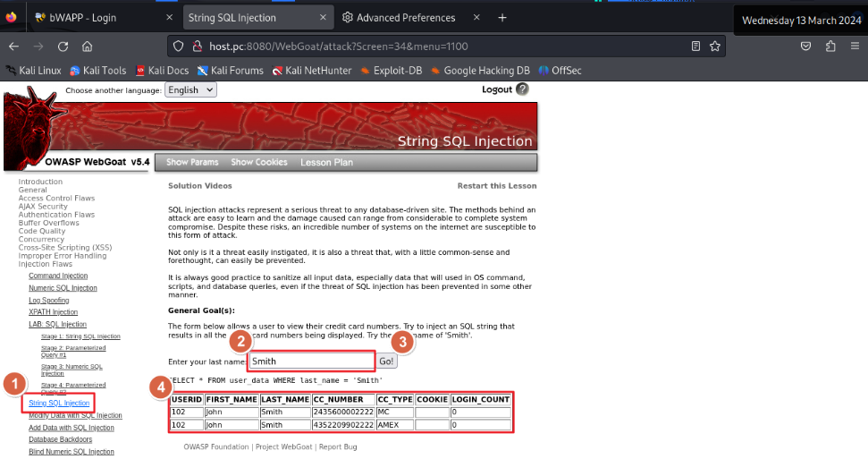Open the extensions puzzle icon
Image resolution: width=868 pixels, height=459 pixels.
(830, 47)
